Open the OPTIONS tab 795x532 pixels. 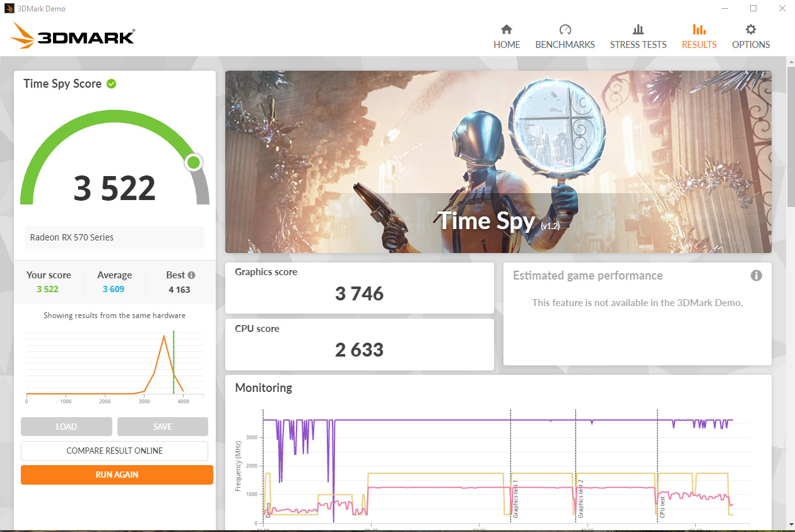coord(751,37)
